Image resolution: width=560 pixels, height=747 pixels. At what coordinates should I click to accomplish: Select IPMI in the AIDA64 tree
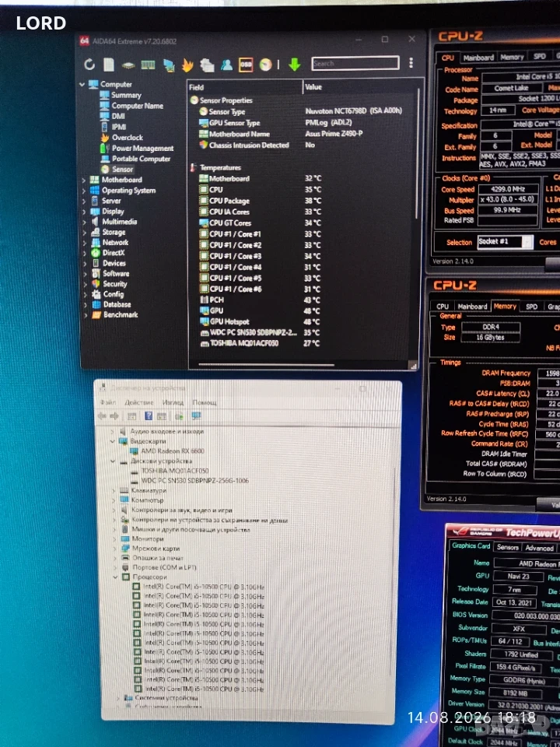(x=118, y=127)
